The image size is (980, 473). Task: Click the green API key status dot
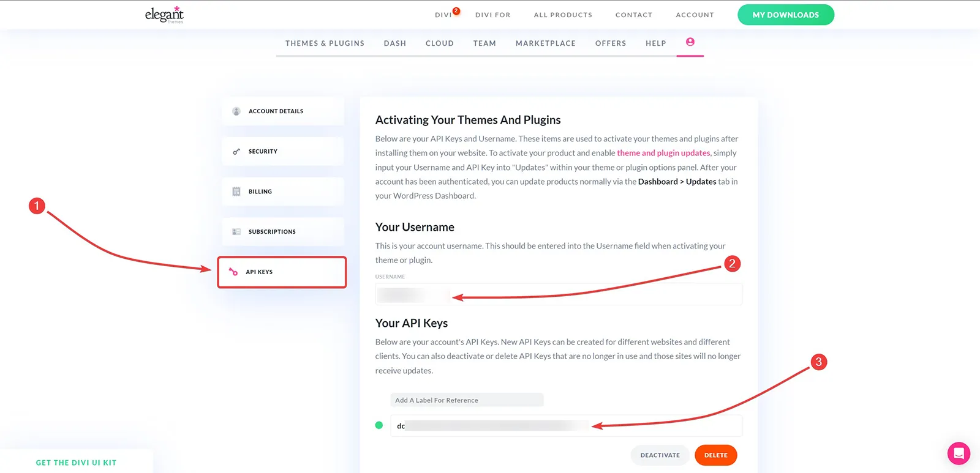point(379,425)
